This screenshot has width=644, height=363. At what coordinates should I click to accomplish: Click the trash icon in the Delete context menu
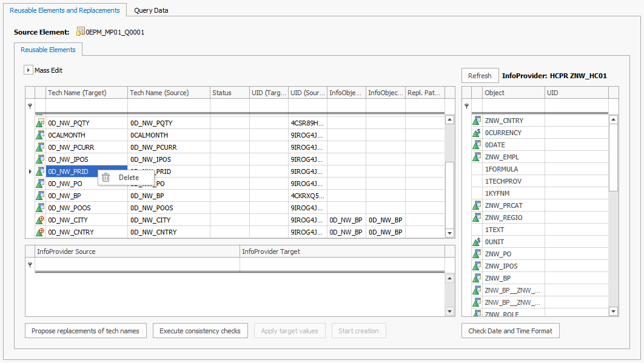[106, 177]
